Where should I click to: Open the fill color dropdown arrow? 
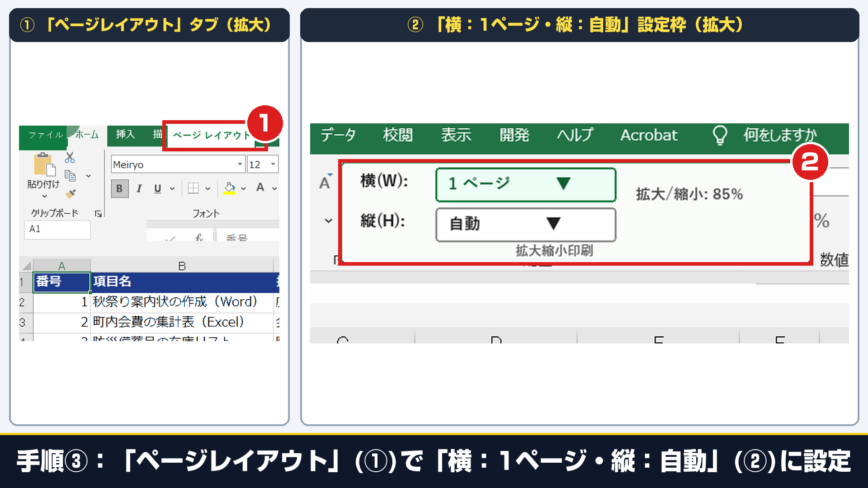243,189
